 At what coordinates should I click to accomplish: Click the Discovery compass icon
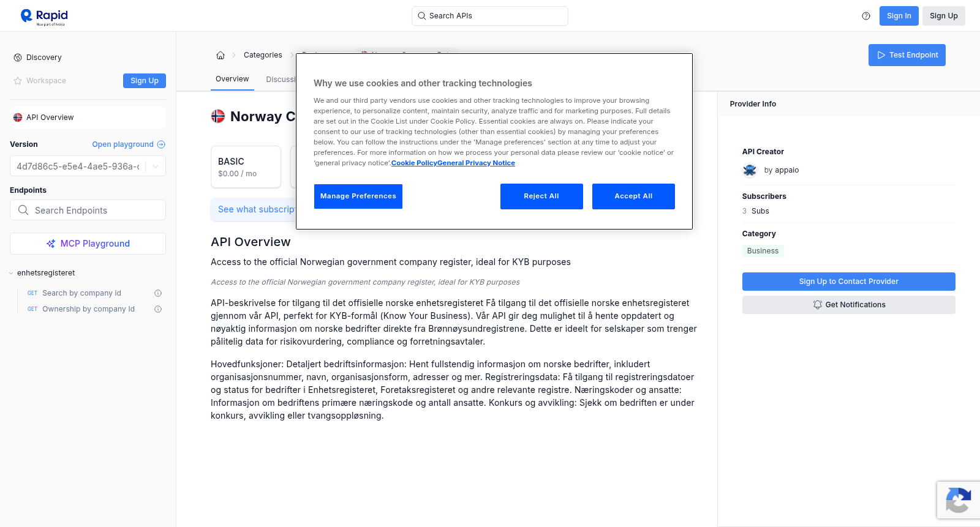click(x=18, y=58)
